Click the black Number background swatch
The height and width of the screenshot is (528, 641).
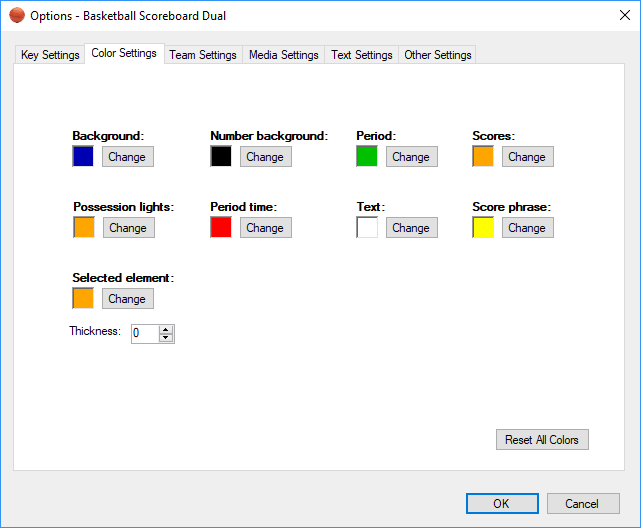pyautogui.click(x=221, y=157)
